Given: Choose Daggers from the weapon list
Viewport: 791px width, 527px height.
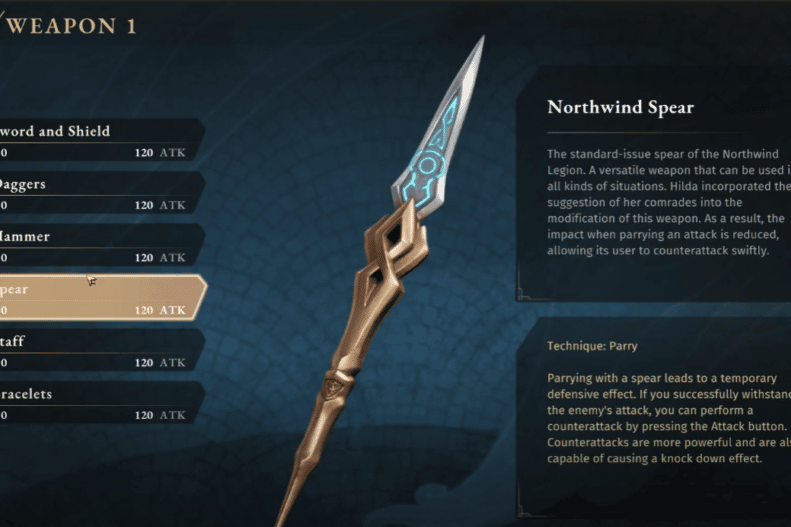Looking at the screenshot, I should (101, 193).
